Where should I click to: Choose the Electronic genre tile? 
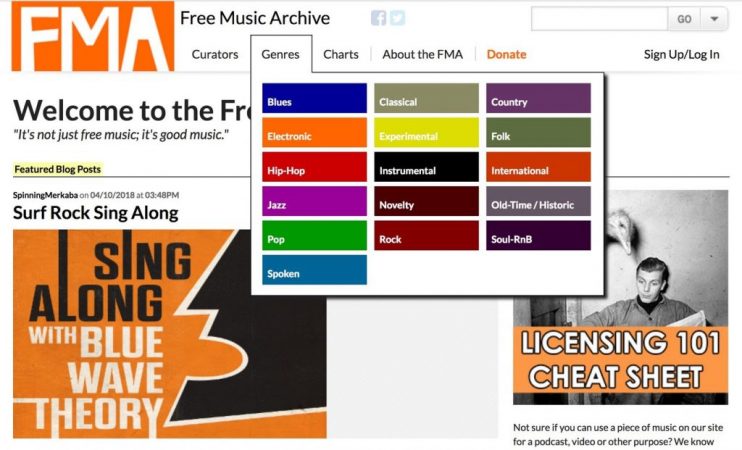pos(314,132)
